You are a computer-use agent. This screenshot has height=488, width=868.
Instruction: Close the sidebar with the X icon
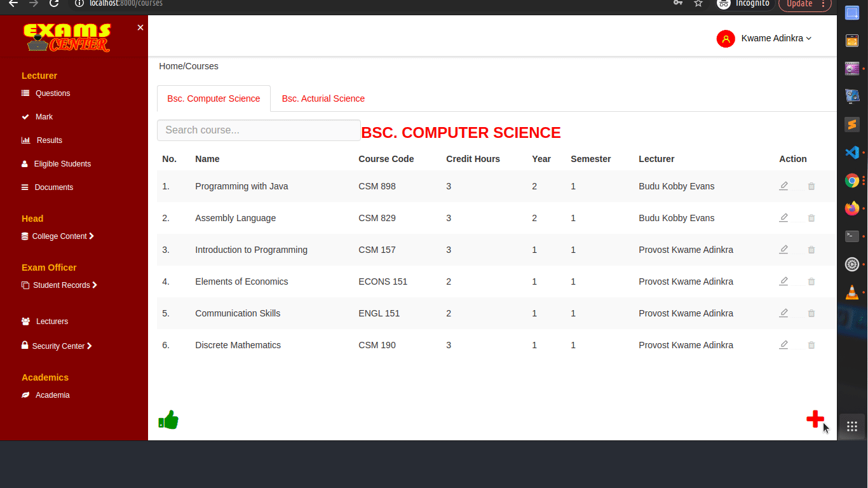pyautogui.click(x=140, y=27)
